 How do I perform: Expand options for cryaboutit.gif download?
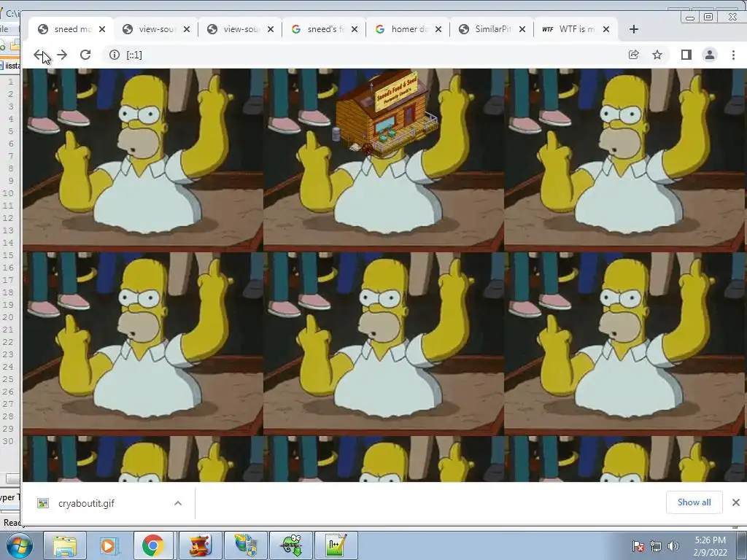(178, 503)
